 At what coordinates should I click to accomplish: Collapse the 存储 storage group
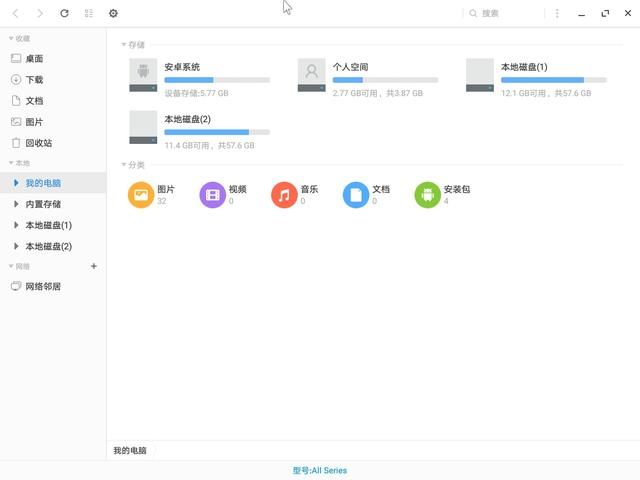(x=123, y=44)
